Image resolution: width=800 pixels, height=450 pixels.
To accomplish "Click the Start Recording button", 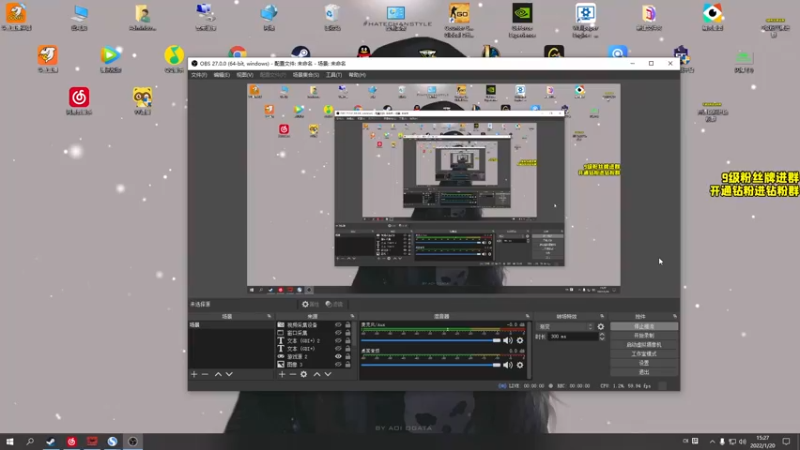I will tap(644, 336).
